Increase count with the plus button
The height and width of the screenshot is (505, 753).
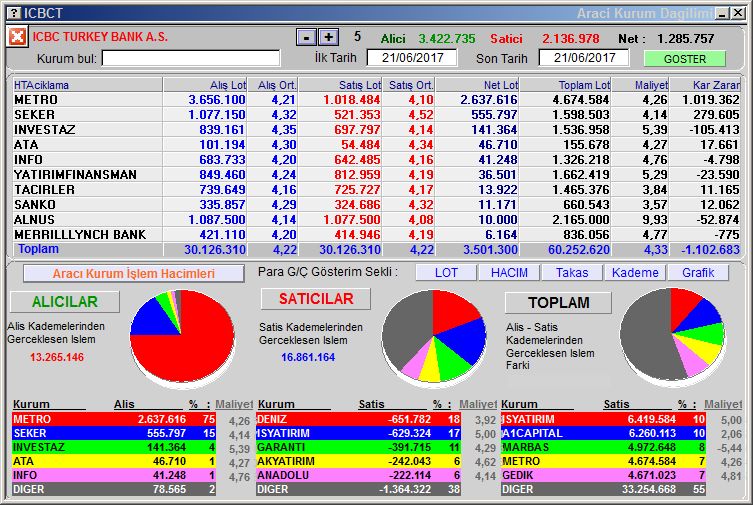coord(328,37)
